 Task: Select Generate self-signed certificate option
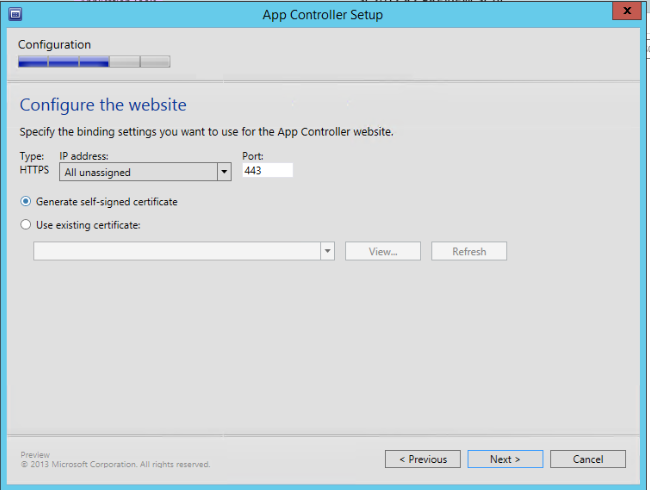(x=26, y=202)
